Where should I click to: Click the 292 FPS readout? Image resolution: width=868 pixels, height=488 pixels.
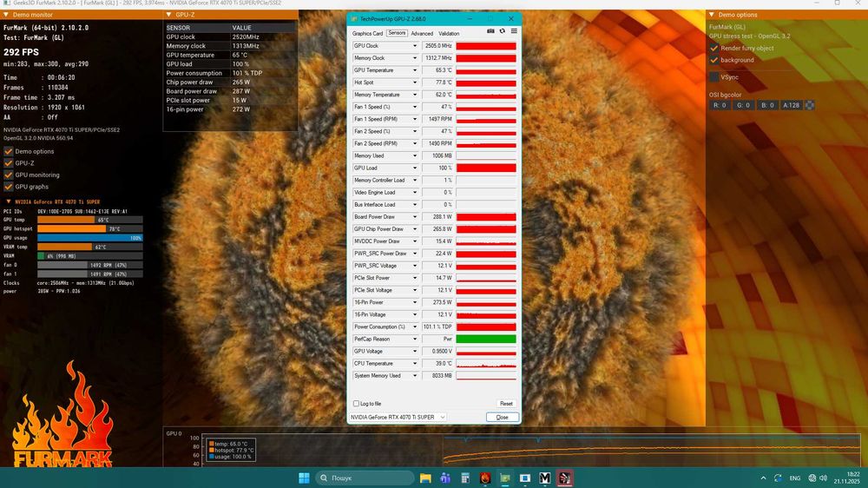[x=21, y=52]
